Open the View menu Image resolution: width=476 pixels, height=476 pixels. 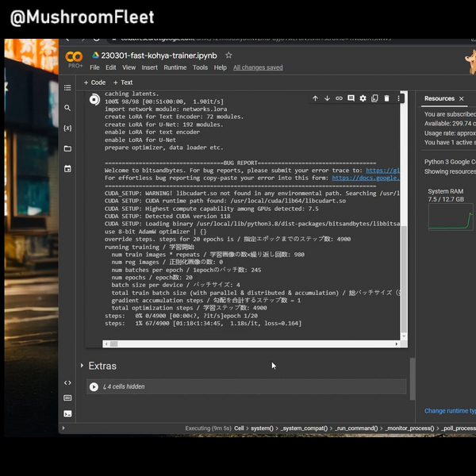(129, 67)
